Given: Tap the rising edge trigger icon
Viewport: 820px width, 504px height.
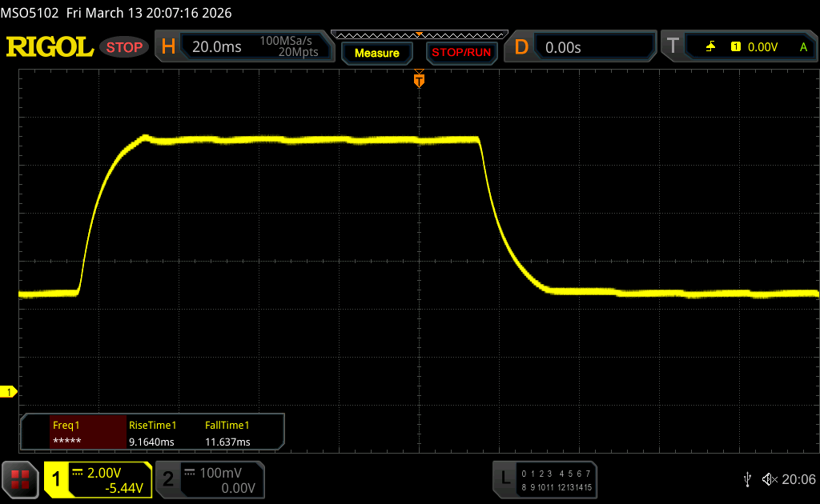Looking at the screenshot, I should point(710,47).
